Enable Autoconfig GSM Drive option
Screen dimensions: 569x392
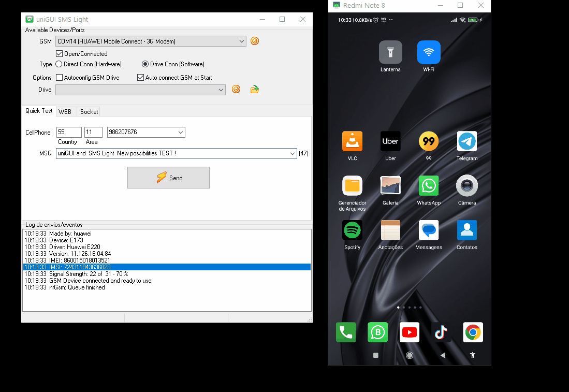coord(59,78)
